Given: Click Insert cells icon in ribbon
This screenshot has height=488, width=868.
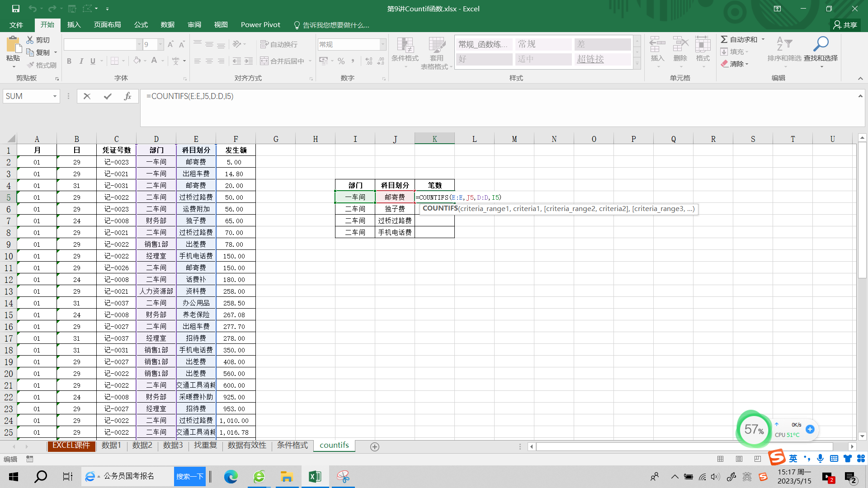Looking at the screenshot, I should (657, 45).
